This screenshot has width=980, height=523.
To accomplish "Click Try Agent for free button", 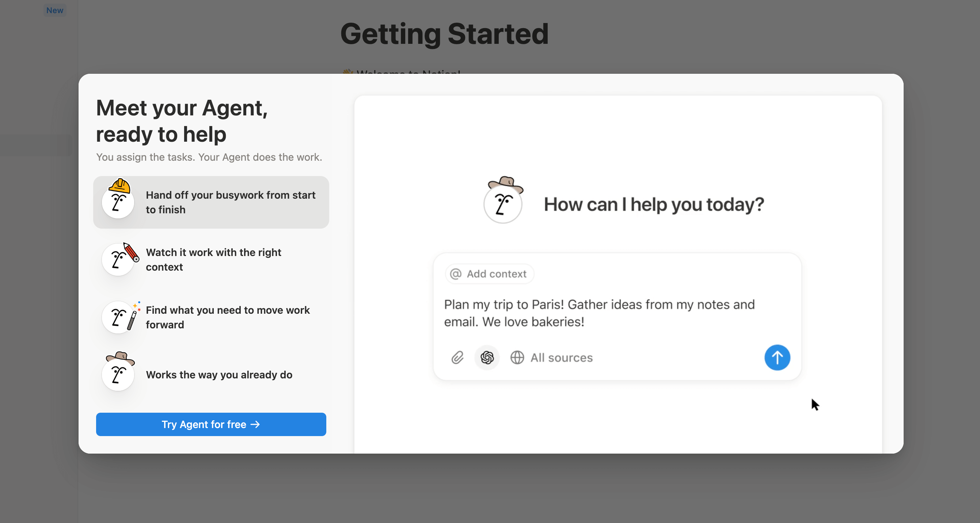I will [x=211, y=424].
